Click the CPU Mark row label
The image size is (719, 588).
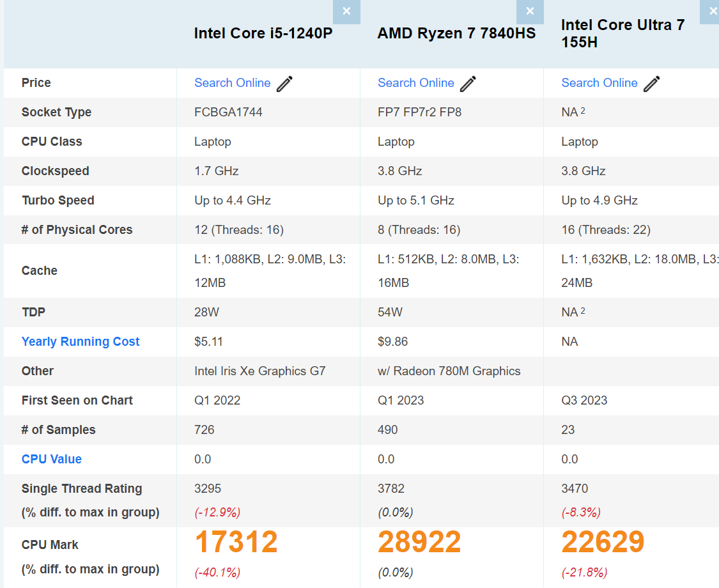pyautogui.click(x=50, y=545)
